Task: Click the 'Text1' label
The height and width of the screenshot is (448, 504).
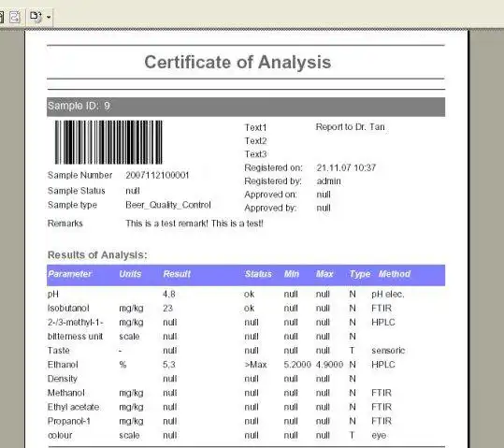Action: pyautogui.click(x=255, y=128)
